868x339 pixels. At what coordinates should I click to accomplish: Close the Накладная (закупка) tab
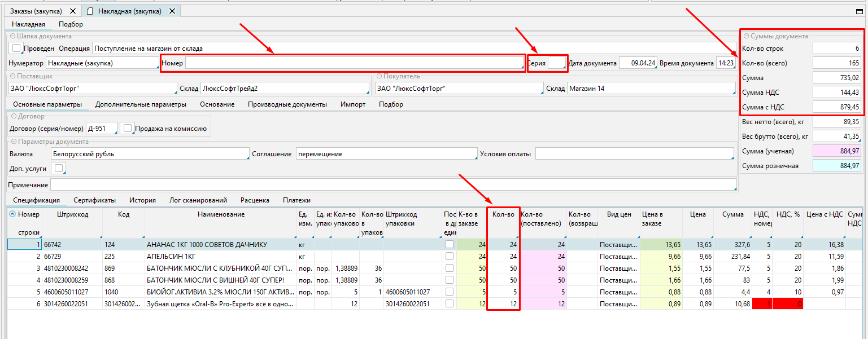[x=172, y=11]
